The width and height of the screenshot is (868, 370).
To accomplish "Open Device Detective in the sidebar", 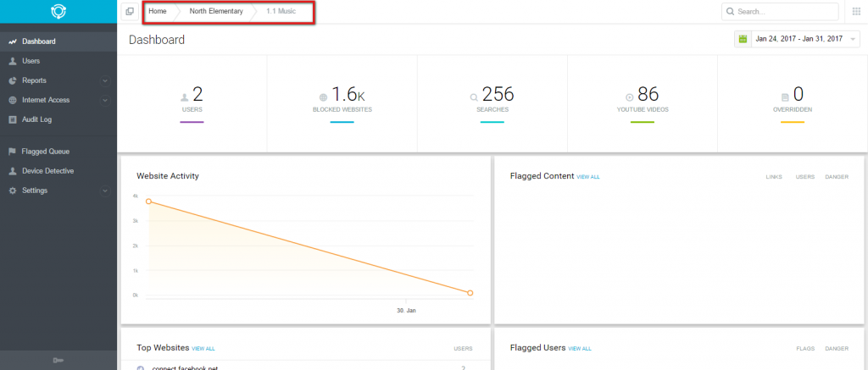I will click(x=58, y=171).
